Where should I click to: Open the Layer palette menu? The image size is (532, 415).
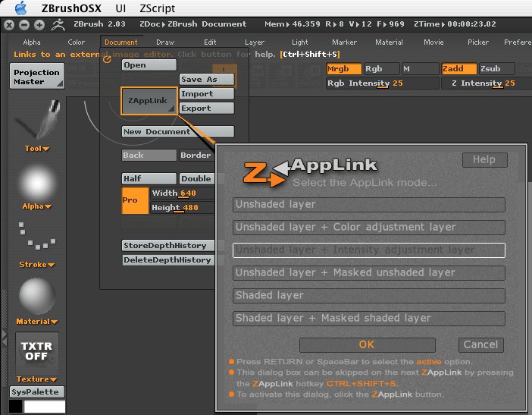tap(255, 42)
